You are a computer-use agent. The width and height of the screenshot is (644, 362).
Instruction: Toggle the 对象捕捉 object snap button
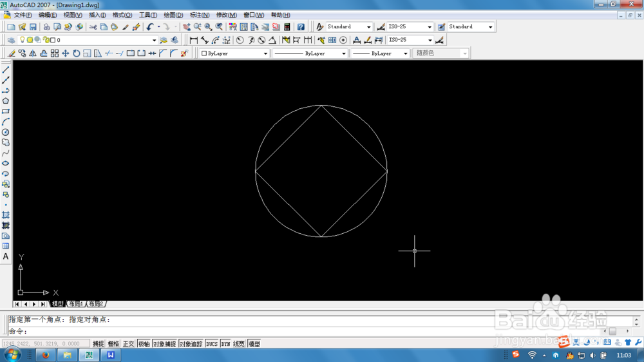164,344
